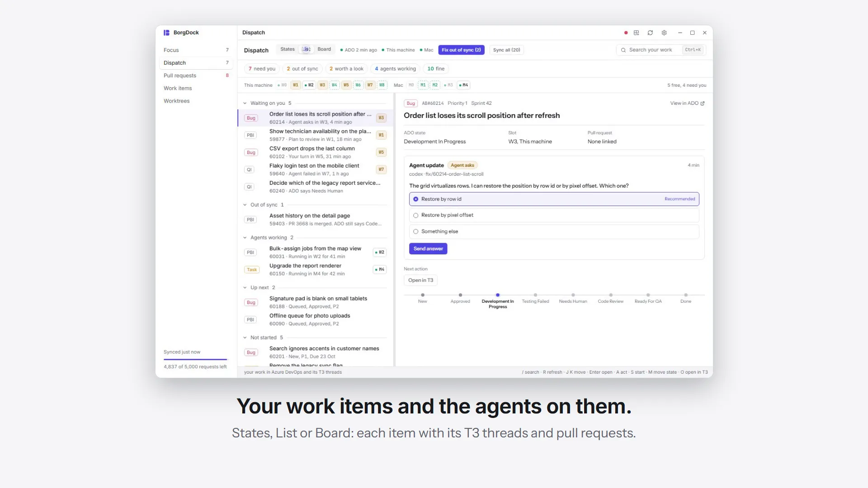Click the W5 badge on CSV export row
The height and width of the screenshot is (488, 868).
pyautogui.click(x=381, y=152)
